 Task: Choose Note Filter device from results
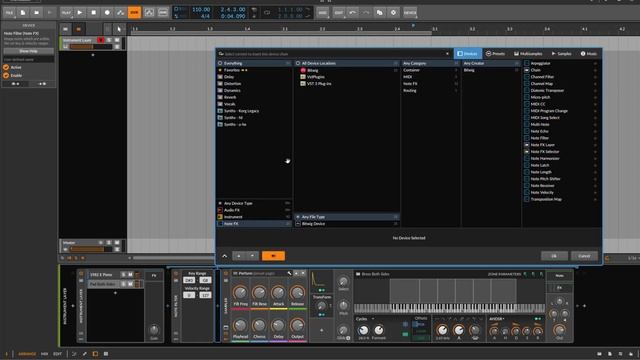click(561, 138)
